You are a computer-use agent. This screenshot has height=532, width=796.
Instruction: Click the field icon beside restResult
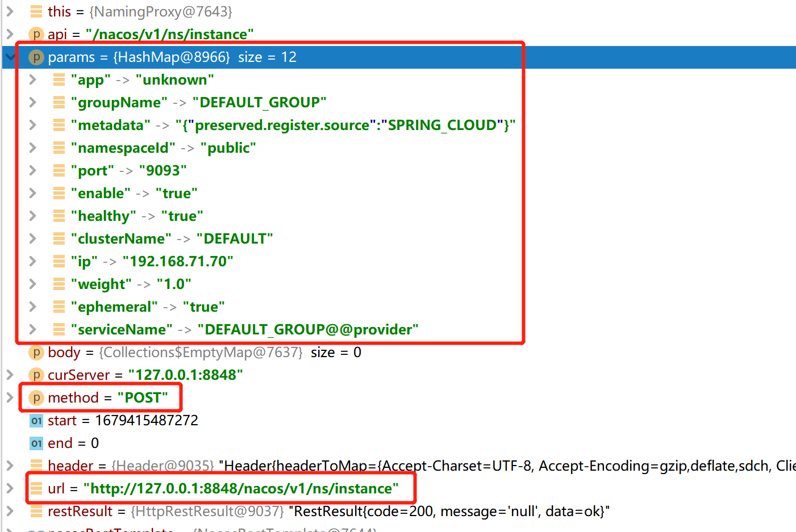tap(36, 511)
